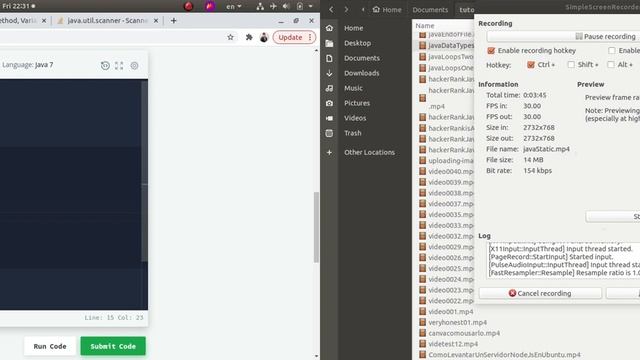This screenshot has width=640, height=360.
Task: Click the purple tray icon in top bar
Action: pyautogui.click(x=210, y=6)
